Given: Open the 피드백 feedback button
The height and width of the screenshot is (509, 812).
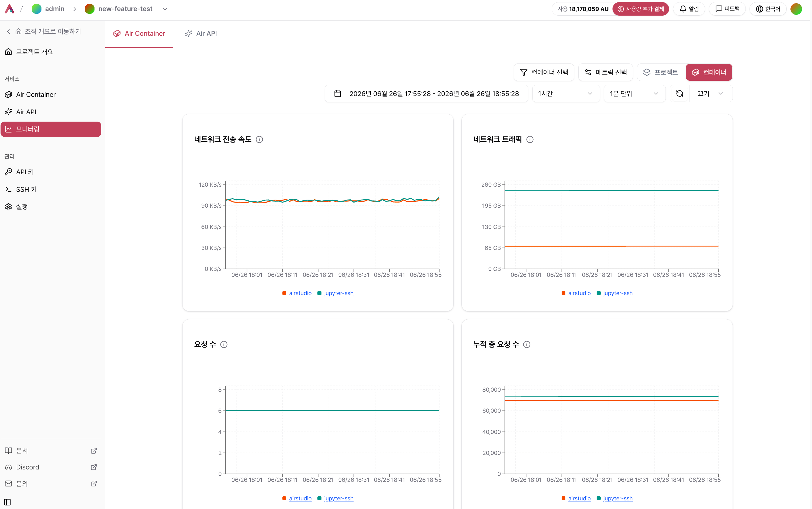Looking at the screenshot, I should click(x=727, y=9).
